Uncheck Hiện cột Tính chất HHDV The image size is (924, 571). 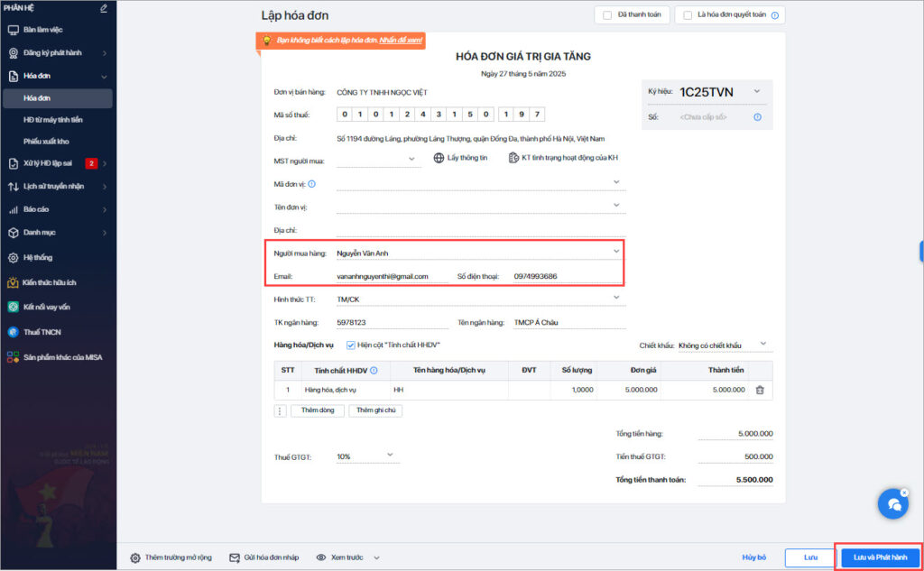coord(351,345)
